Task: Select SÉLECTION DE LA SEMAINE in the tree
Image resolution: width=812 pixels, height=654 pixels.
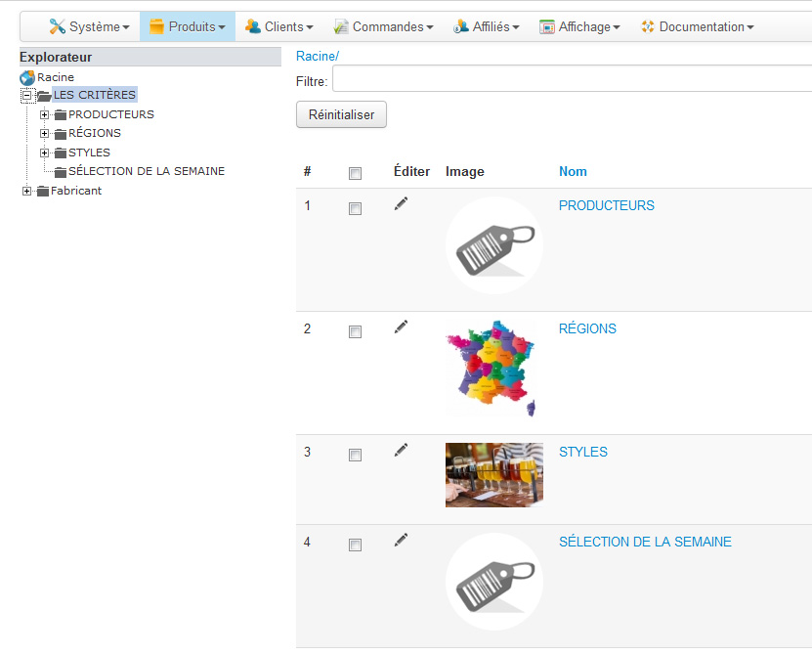Action: [147, 171]
